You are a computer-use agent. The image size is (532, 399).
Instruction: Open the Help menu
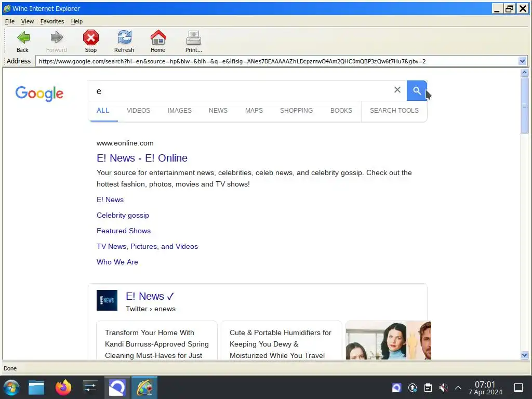click(x=77, y=21)
